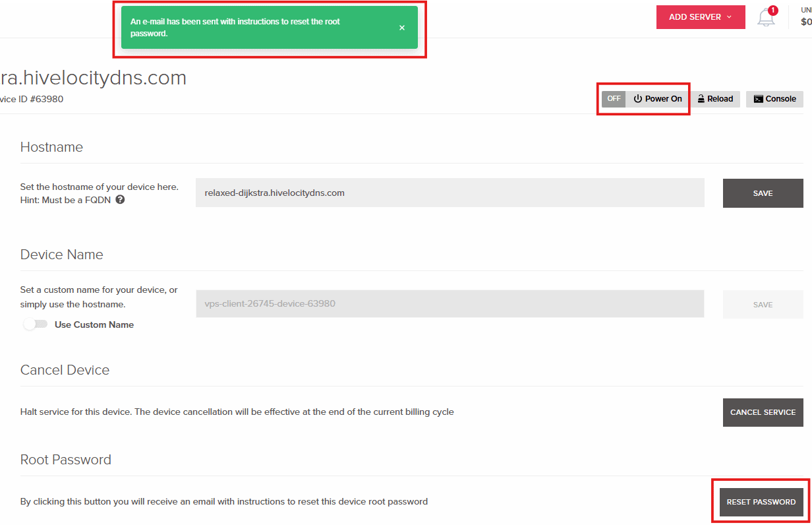This screenshot has height=525, width=812.
Task: Save the hostname change
Action: 763,193
